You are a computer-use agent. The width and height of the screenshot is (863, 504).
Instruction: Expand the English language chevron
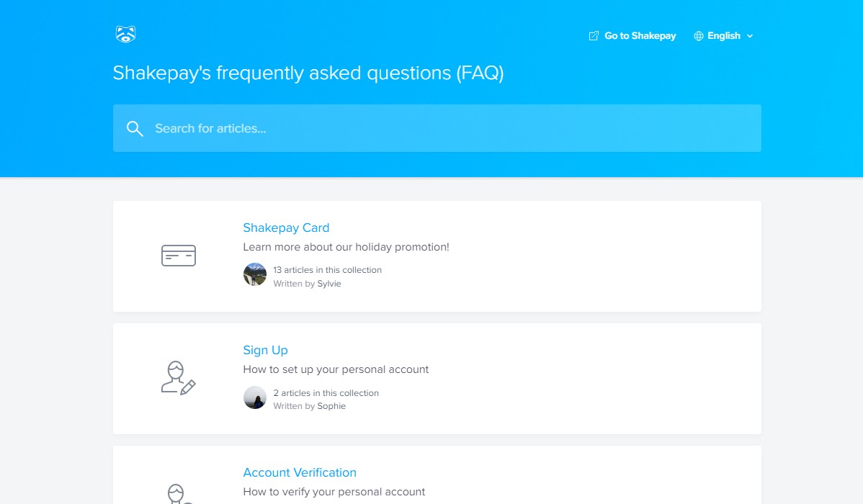click(750, 36)
